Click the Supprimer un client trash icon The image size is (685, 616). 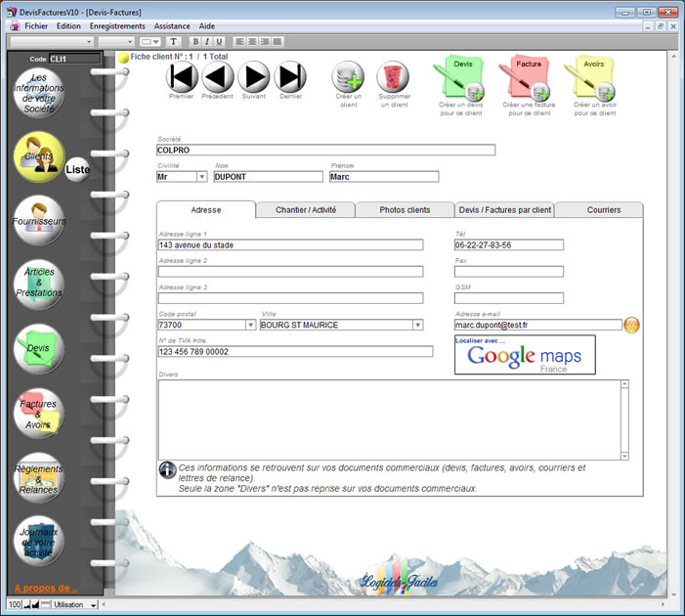tap(393, 78)
